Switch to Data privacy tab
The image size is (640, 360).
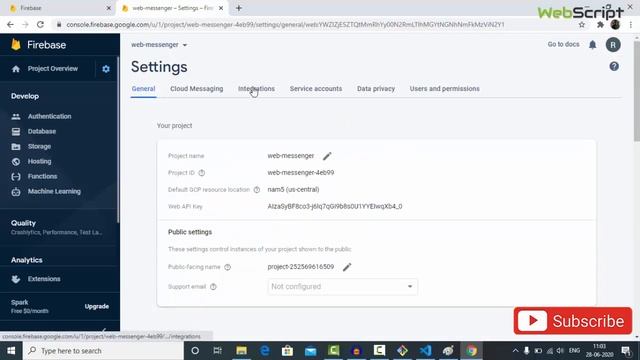376,89
